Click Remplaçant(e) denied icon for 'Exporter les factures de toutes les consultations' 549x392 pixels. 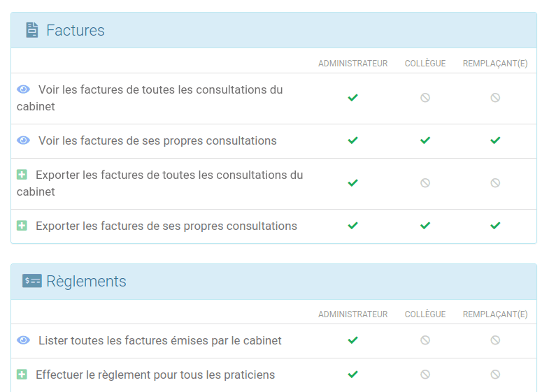coord(495,183)
